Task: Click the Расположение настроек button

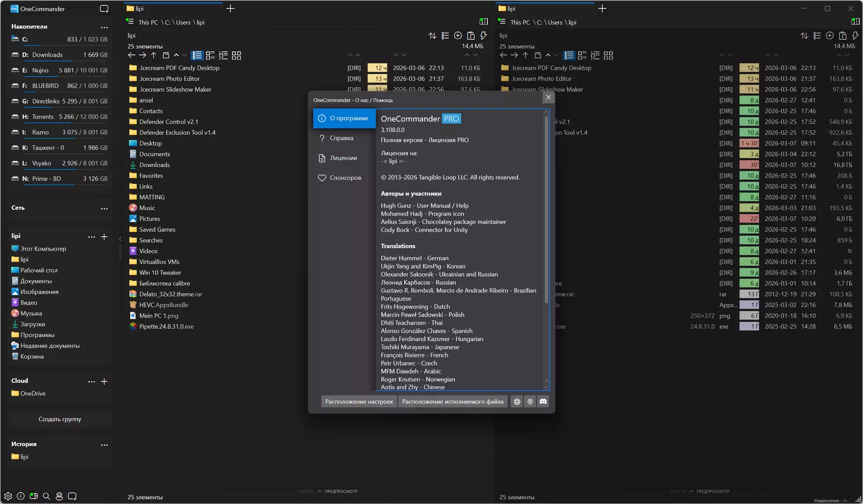Action: tap(359, 402)
